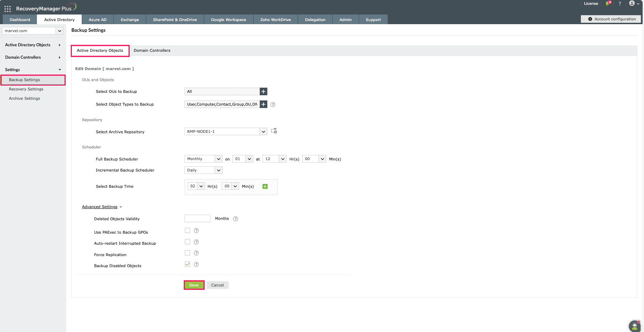Screen dimensions: 644x332
Task: Click the add repository icon
Action: [x=274, y=131]
